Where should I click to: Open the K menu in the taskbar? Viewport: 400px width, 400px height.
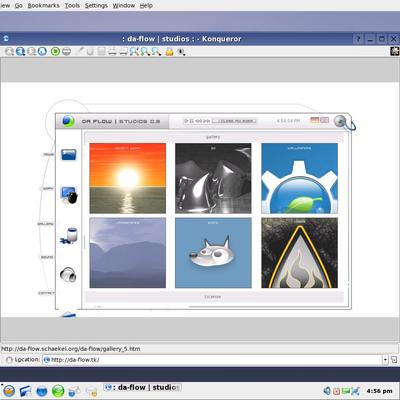9,390
